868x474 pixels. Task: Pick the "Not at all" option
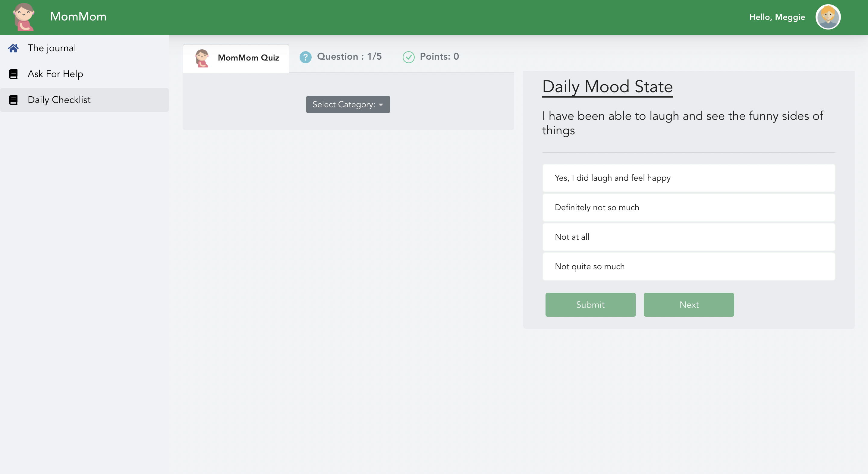688,237
